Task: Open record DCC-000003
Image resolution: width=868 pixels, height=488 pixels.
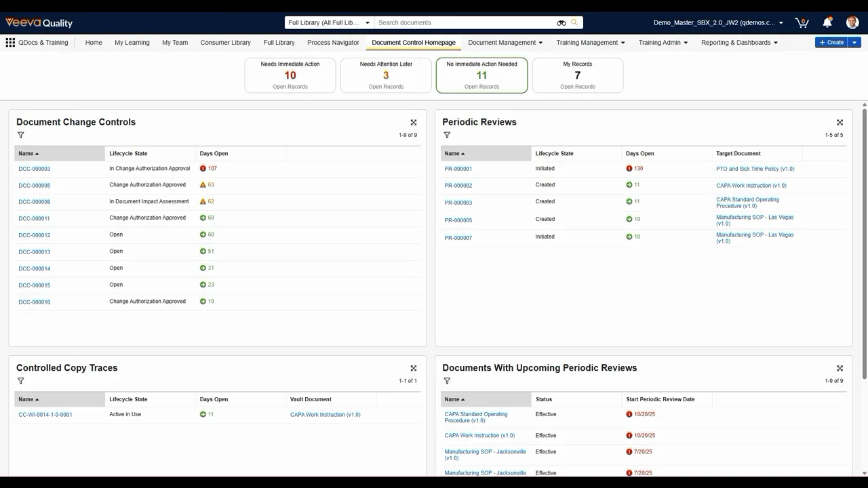Action: coord(35,169)
